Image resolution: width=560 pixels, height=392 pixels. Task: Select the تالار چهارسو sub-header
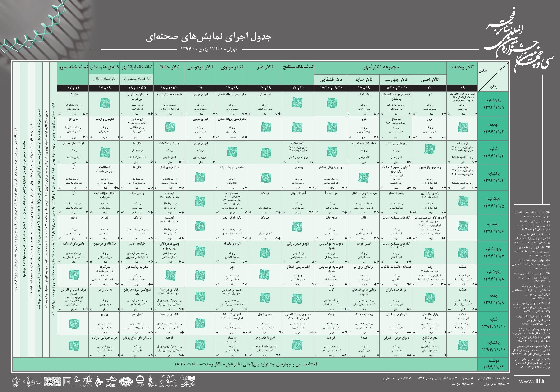click(x=396, y=79)
